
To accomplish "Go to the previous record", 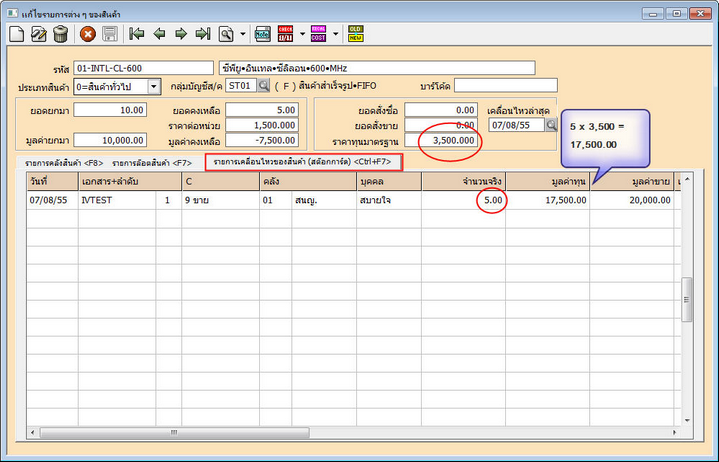I will 159,34.
